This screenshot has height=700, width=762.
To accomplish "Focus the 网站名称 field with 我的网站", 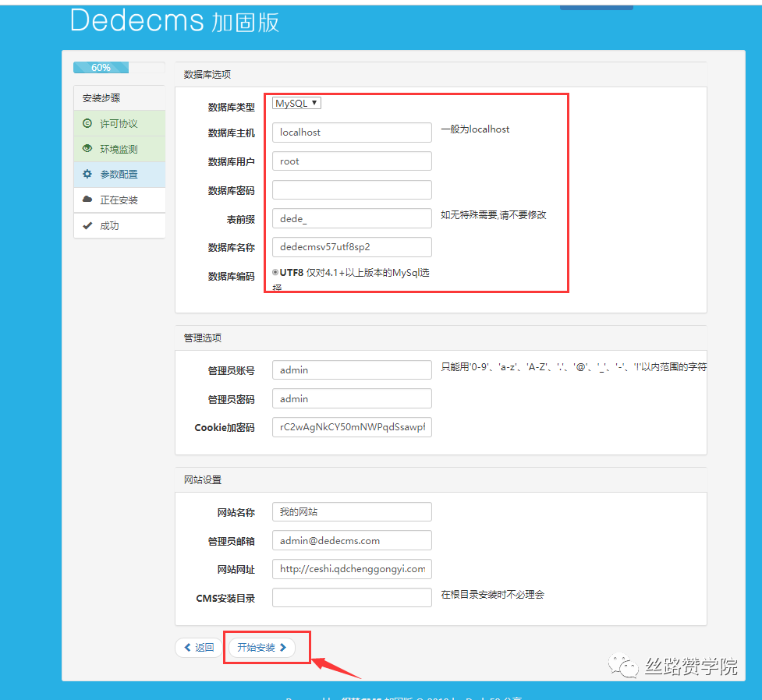I will click(x=352, y=511).
